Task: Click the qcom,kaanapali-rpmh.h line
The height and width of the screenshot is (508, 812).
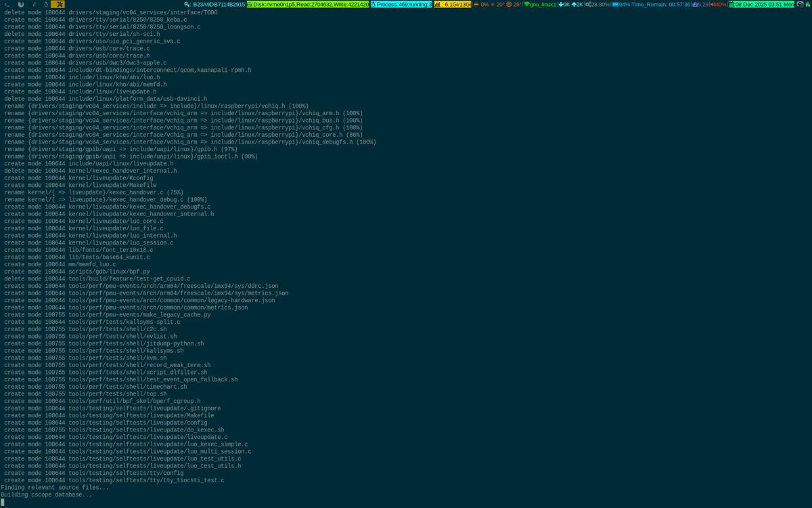Action: click(128, 70)
